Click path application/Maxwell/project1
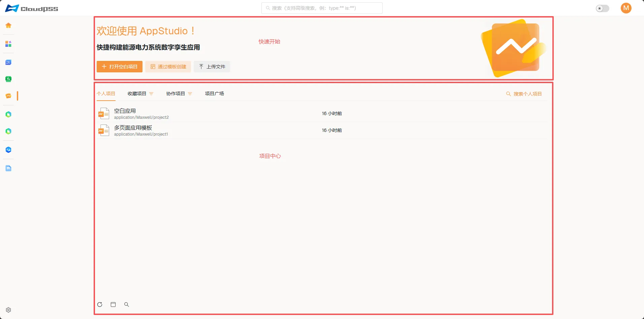Screen dimensions: 644x319 [x=141, y=134]
